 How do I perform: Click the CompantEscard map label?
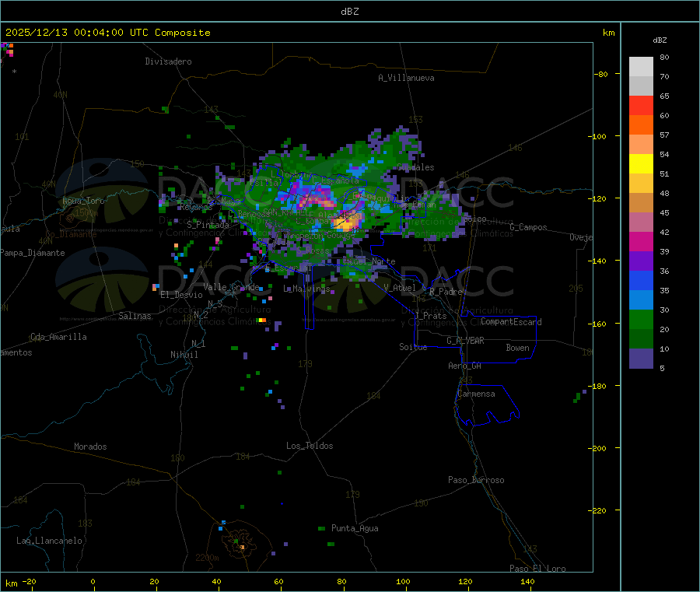tap(511, 322)
